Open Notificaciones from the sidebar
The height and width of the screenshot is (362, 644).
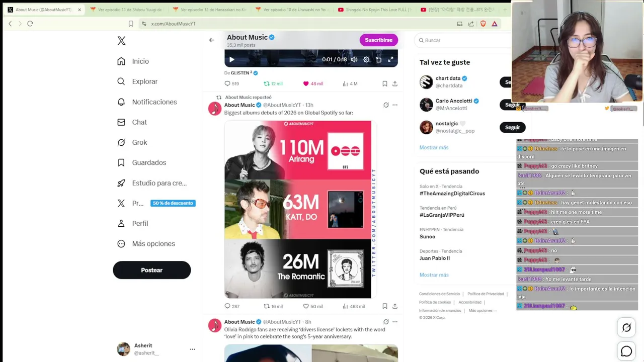tap(147, 102)
